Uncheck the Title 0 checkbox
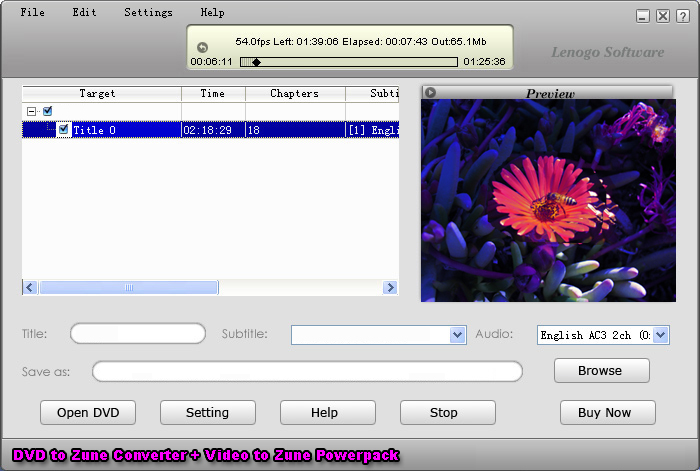 [63, 129]
